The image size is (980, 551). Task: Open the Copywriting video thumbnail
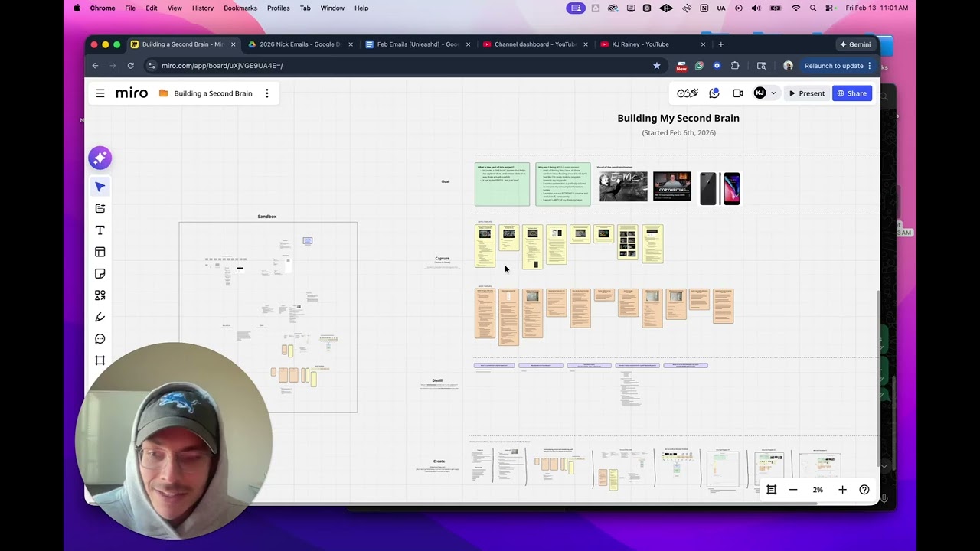[672, 187]
